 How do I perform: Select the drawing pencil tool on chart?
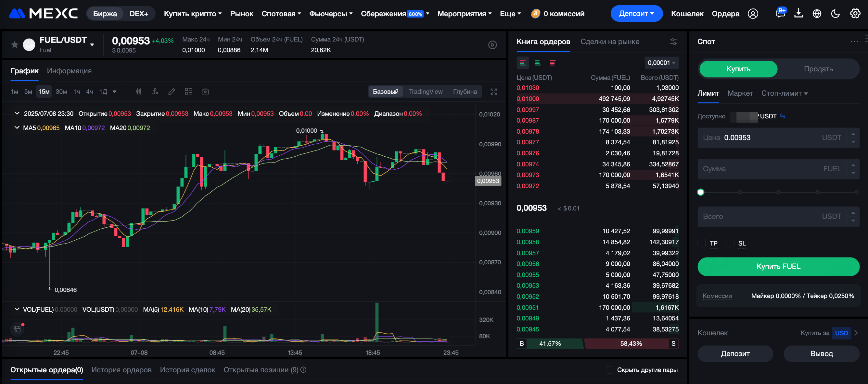pyautogui.click(x=172, y=91)
